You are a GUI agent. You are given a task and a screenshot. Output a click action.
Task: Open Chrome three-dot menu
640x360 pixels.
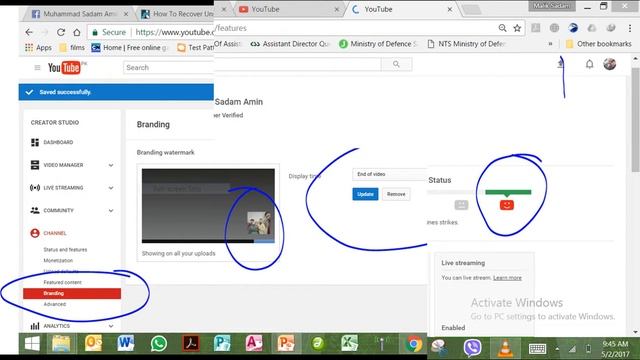coord(630,28)
